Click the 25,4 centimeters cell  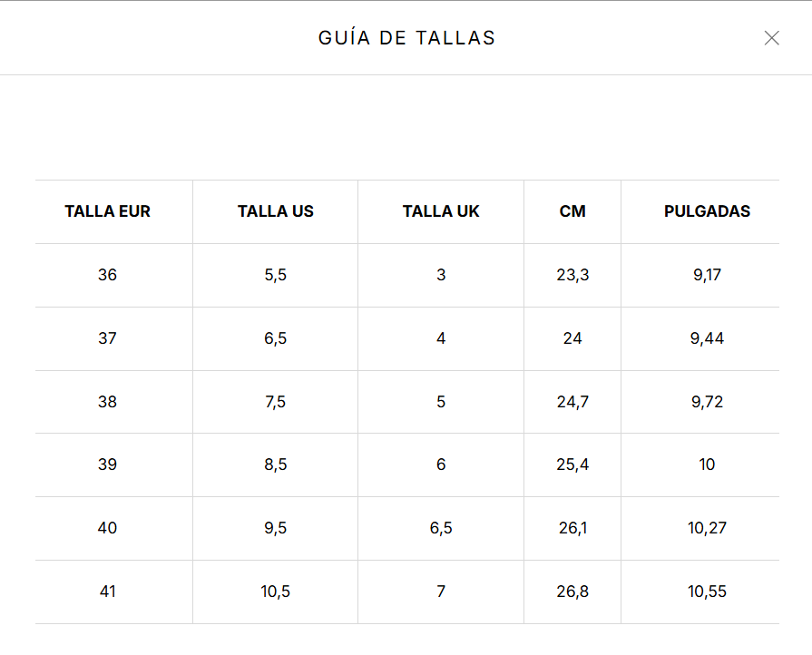[x=572, y=464]
